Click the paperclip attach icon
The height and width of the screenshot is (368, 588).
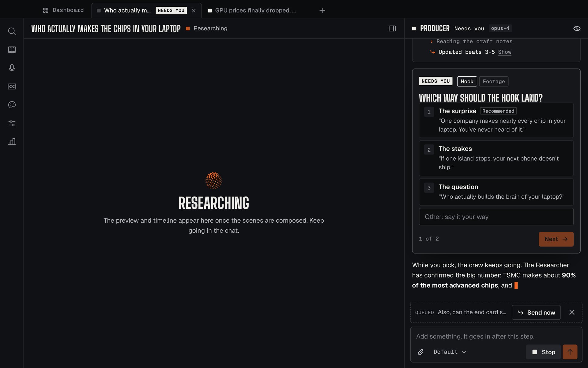click(421, 352)
